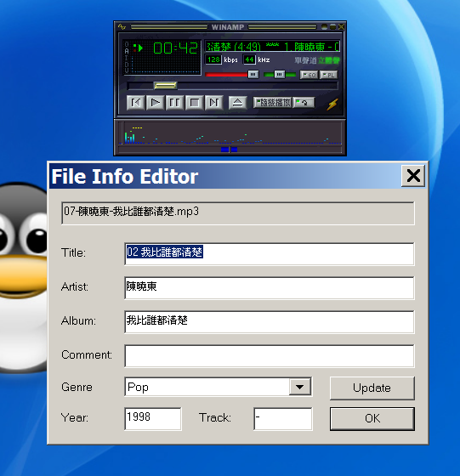Screen dimensions: 460x476
Task: Click the Album input field
Action: coord(270,322)
